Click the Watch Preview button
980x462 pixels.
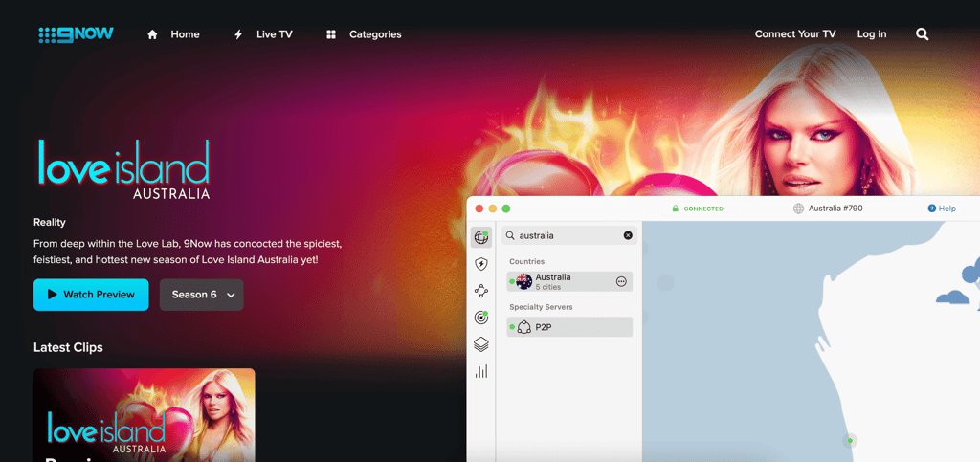pos(91,295)
